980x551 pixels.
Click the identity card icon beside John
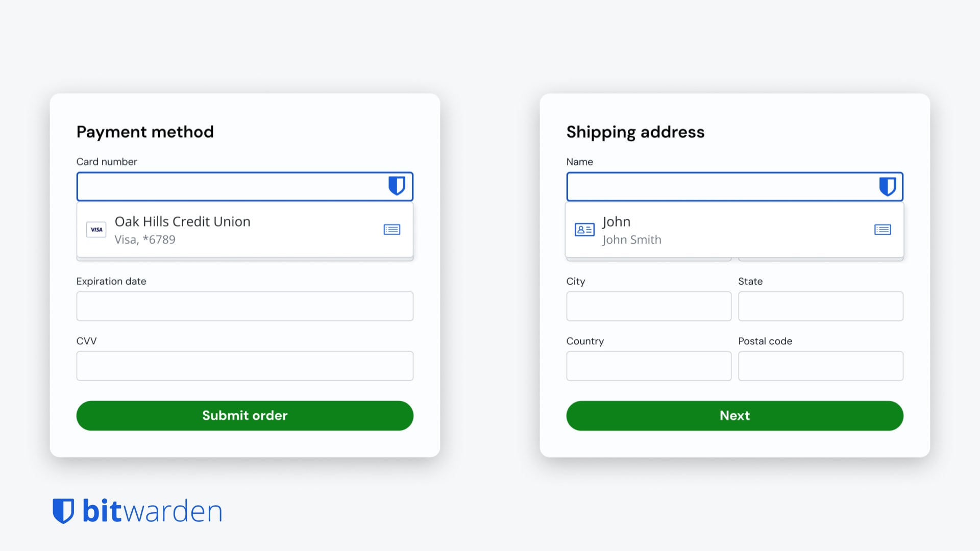pyautogui.click(x=585, y=230)
